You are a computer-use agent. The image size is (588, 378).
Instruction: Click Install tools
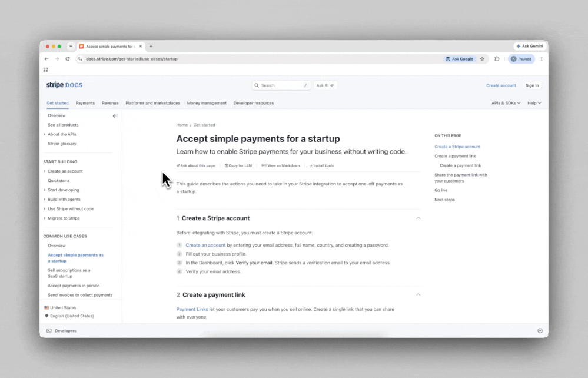click(321, 165)
